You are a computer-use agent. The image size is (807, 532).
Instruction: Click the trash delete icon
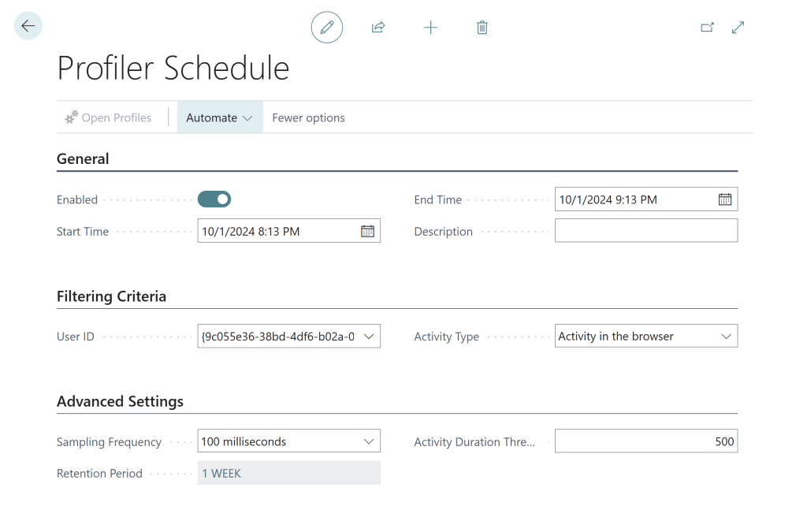pyautogui.click(x=482, y=28)
